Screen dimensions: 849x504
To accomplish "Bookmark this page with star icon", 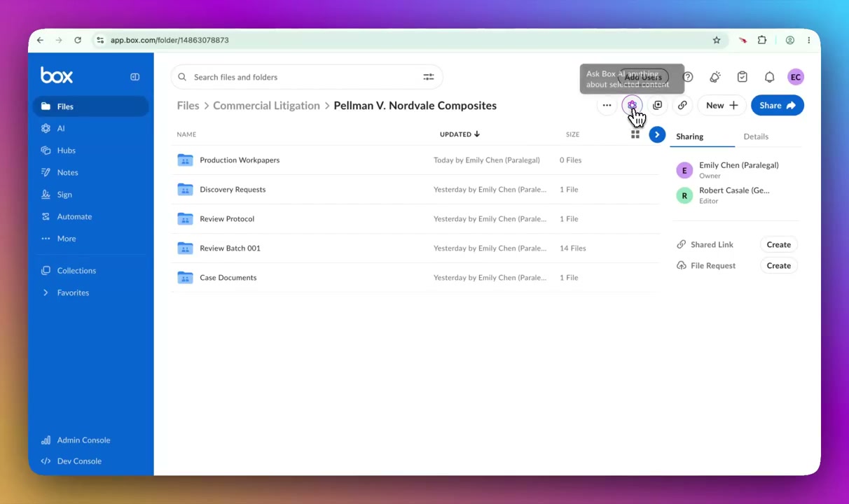I will [717, 41].
